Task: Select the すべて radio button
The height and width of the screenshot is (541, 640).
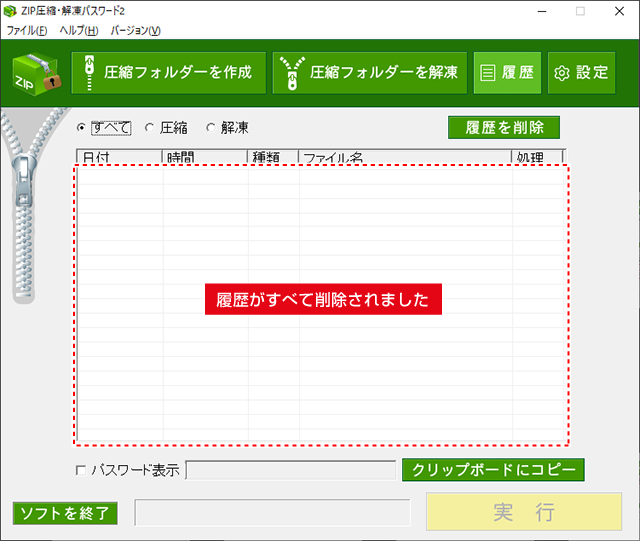Action: coord(81,128)
